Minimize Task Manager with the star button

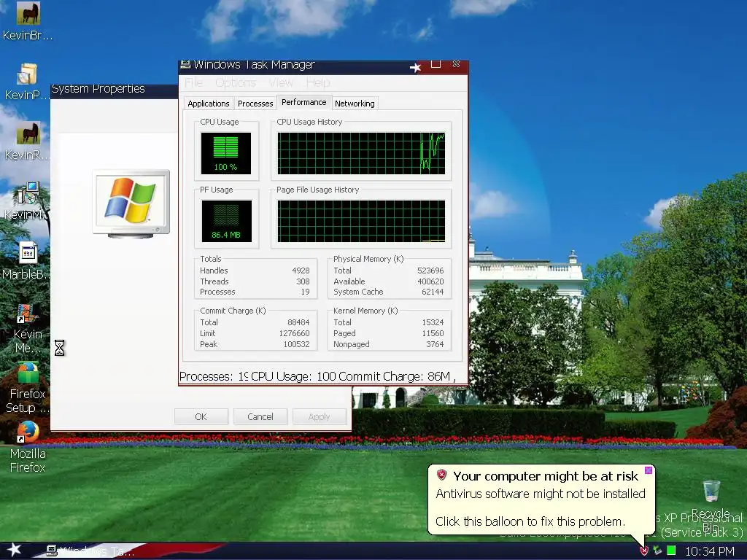tap(415, 67)
